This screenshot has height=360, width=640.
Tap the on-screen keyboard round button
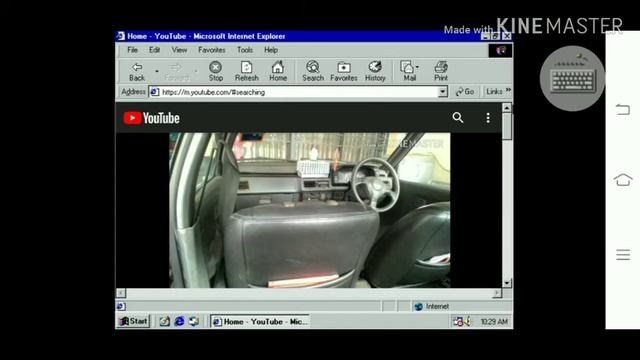coord(572,78)
